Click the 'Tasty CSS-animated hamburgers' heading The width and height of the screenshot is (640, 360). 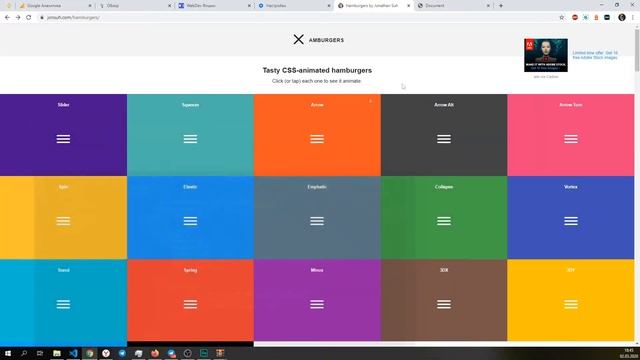click(317, 70)
